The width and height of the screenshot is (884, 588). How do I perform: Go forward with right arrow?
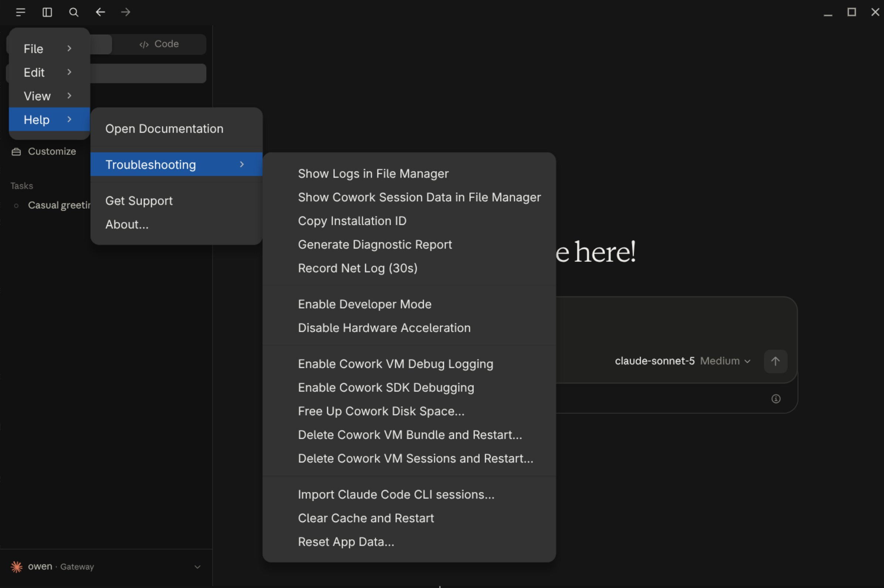pos(126,13)
